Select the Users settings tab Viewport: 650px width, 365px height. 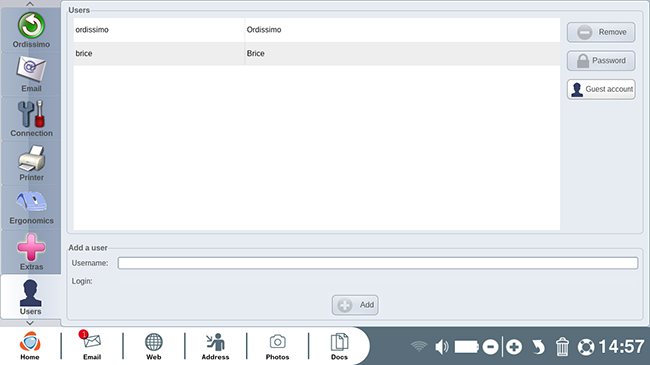pyautogui.click(x=31, y=296)
